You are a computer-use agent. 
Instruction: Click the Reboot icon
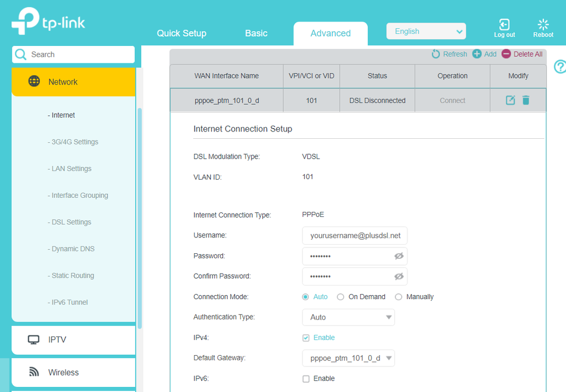543,25
